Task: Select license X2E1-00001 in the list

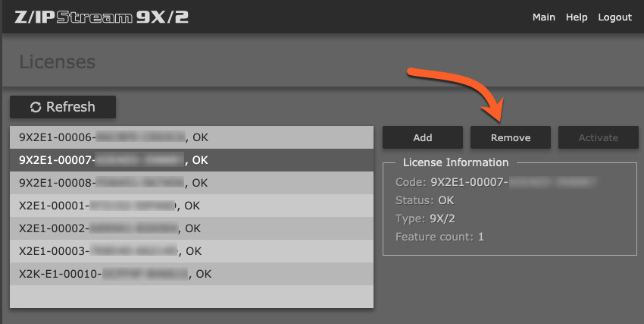Action: tap(110, 206)
